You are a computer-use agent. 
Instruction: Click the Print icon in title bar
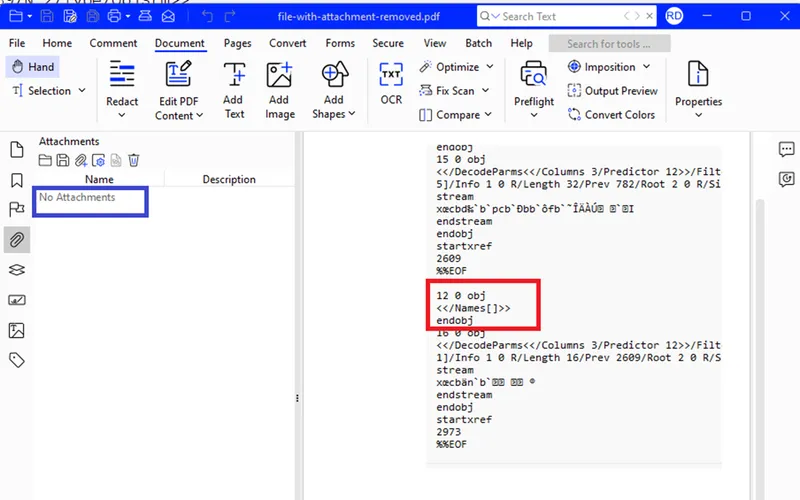tap(114, 16)
